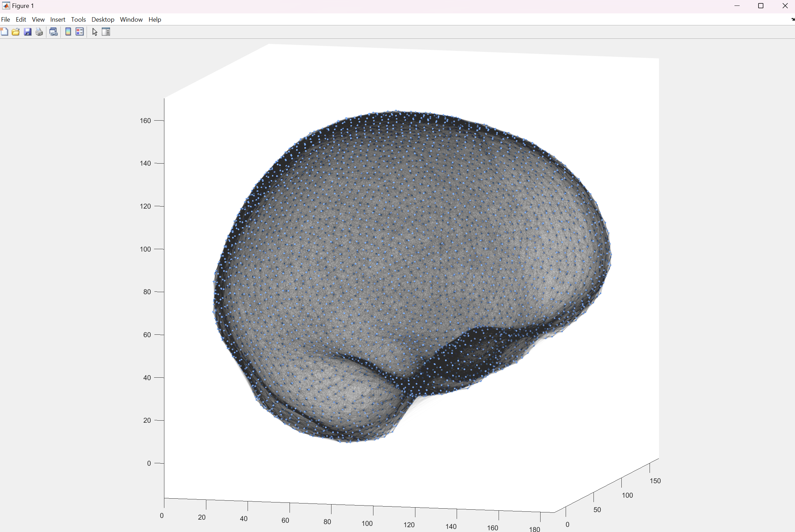Maximize the Figure 1 window

[761, 6]
